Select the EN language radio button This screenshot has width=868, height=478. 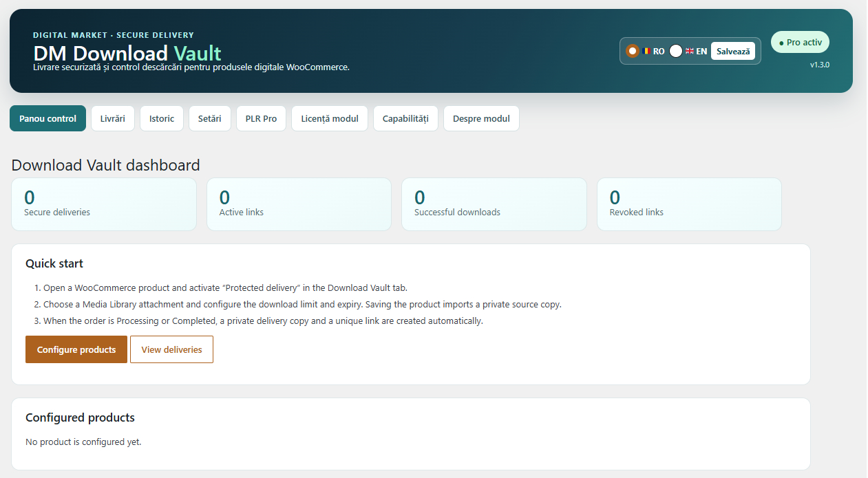point(676,51)
